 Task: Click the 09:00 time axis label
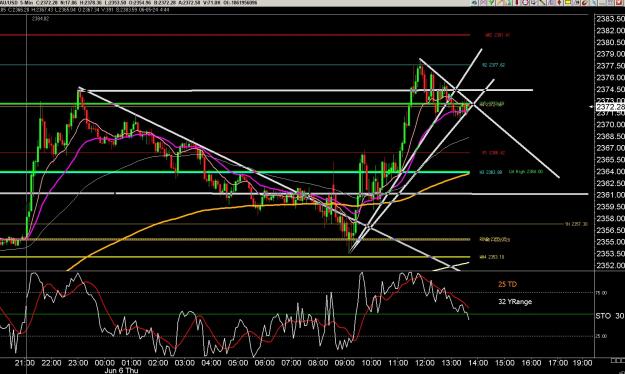345,363
